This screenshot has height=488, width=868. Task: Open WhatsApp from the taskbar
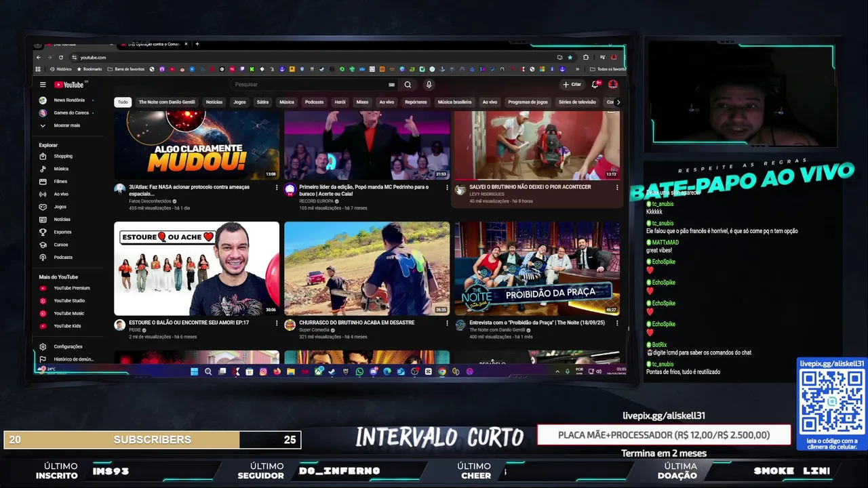coord(359,371)
